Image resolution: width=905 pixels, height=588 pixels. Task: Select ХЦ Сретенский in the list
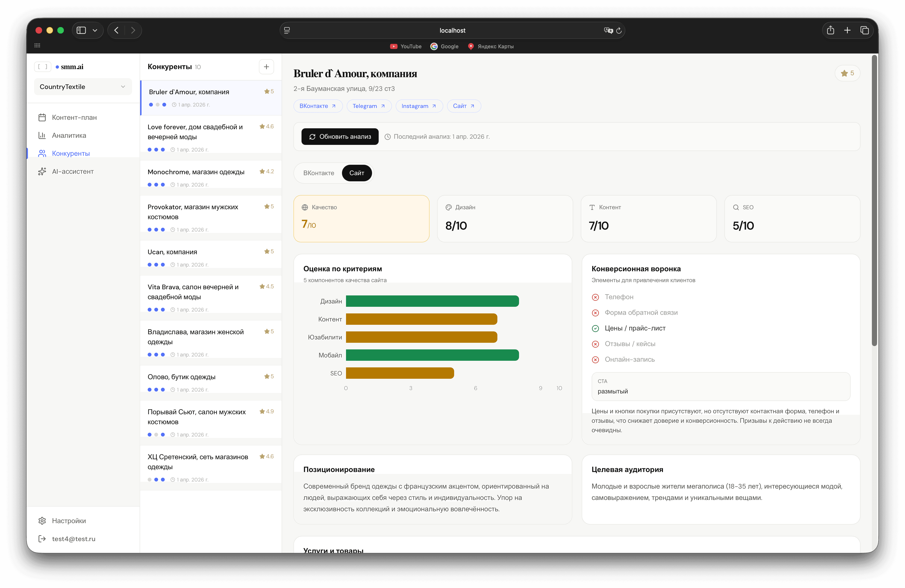211,468
